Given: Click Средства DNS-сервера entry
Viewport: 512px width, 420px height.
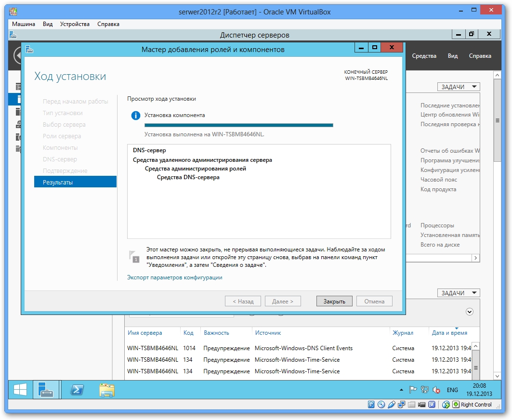Looking at the screenshot, I should (188, 177).
